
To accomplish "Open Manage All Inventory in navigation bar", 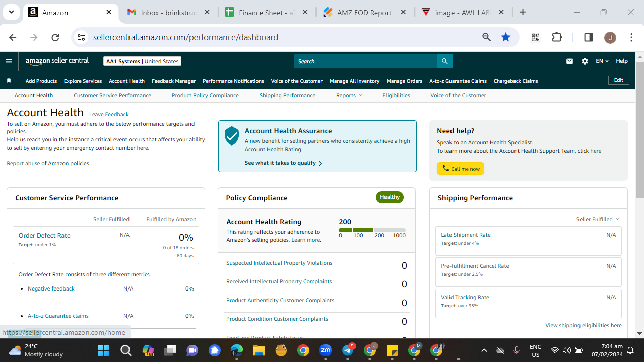I will [x=354, y=81].
